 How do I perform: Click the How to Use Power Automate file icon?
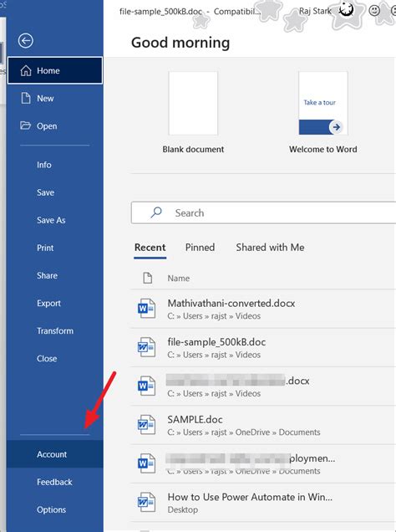pos(146,503)
